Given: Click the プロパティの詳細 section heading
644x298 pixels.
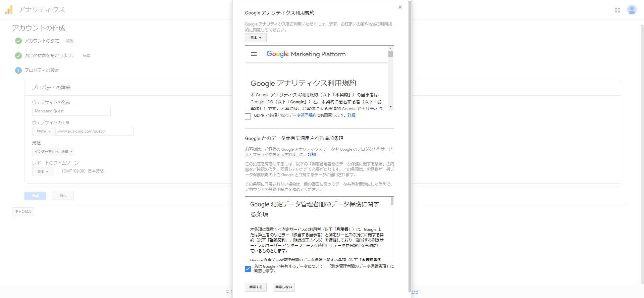Looking at the screenshot, I should 51,88.
